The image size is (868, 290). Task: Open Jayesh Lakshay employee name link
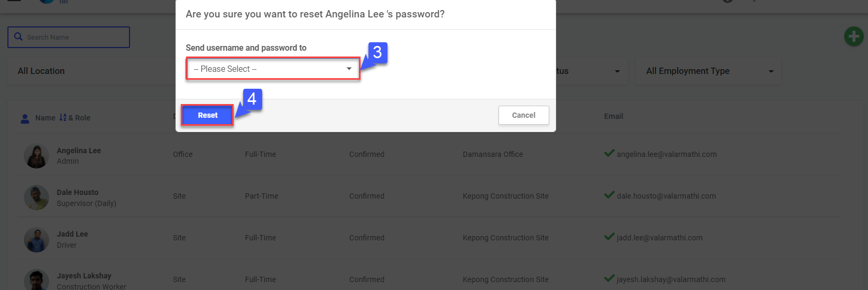click(84, 276)
